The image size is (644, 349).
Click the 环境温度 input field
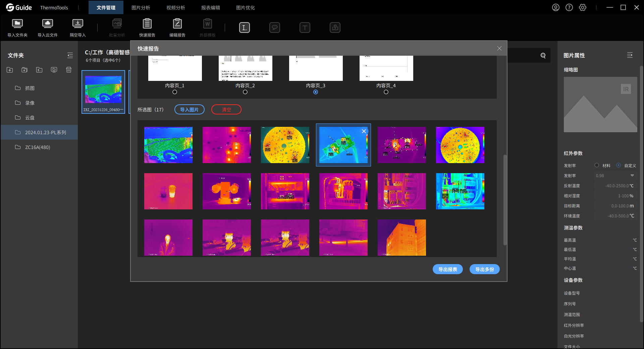click(615, 216)
